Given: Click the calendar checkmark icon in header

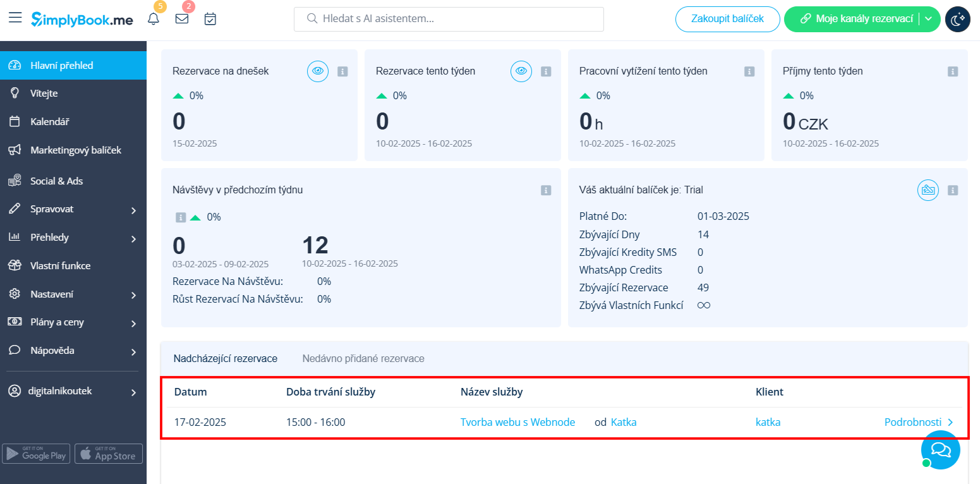Looking at the screenshot, I should click(x=210, y=19).
